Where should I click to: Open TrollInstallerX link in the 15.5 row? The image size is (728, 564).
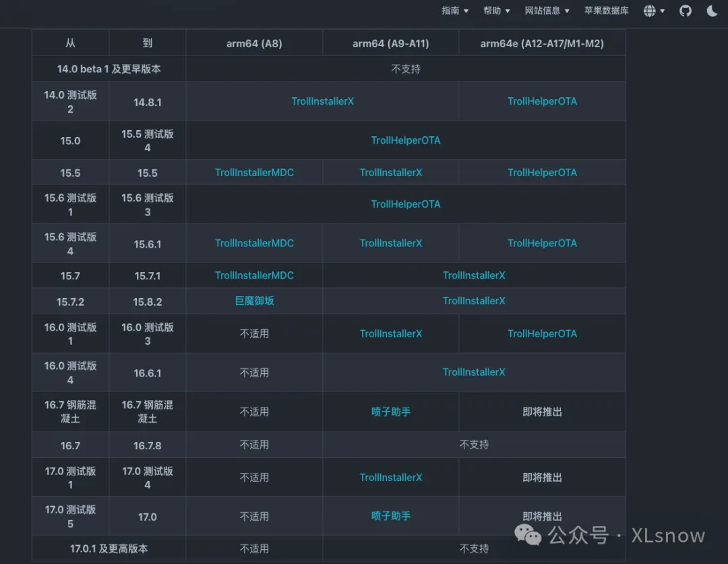391,172
